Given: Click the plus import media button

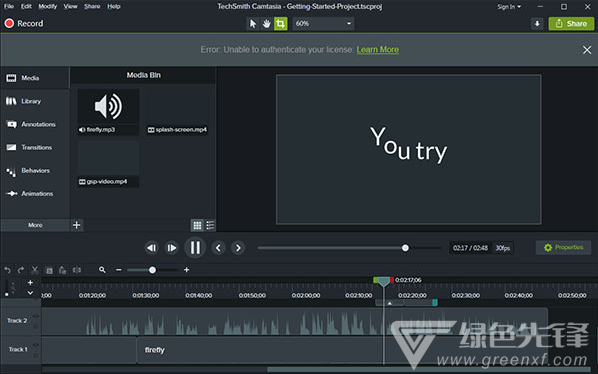Looking at the screenshot, I should click(x=77, y=225).
